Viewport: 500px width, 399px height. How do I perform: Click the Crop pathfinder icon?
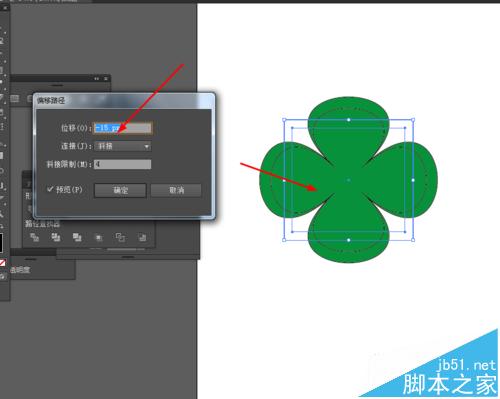tap(99, 237)
